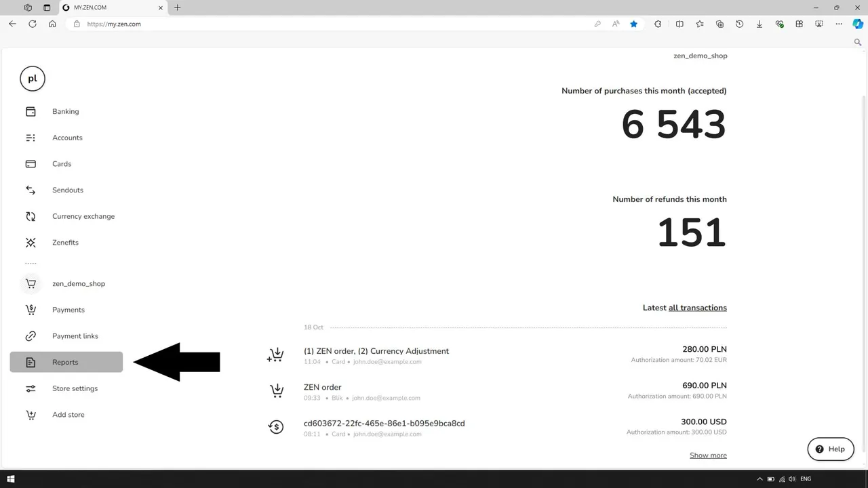Open transaction cd603672-22fc-465e-86e1-b095e9bca8cd
The width and height of the screenshot is (868, 488).
click(384, 424)
